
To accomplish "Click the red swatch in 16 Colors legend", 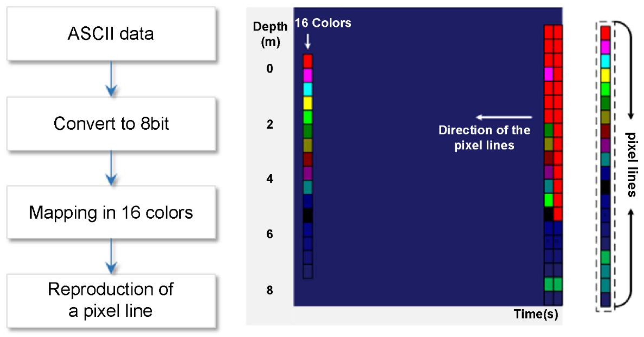I will 308,61.
